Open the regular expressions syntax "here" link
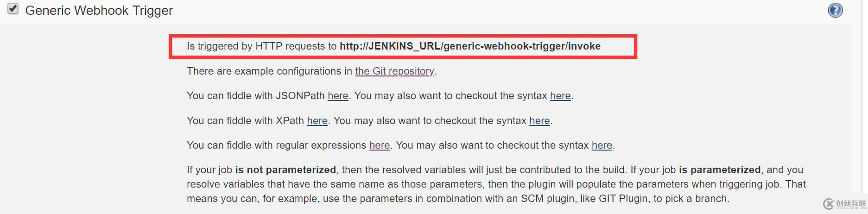 (602, 145)
